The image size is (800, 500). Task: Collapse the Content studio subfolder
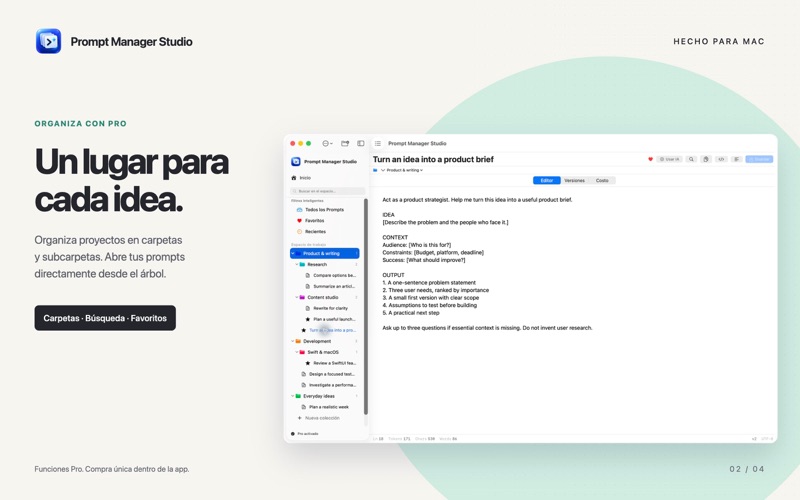click(x=297, y=297)
